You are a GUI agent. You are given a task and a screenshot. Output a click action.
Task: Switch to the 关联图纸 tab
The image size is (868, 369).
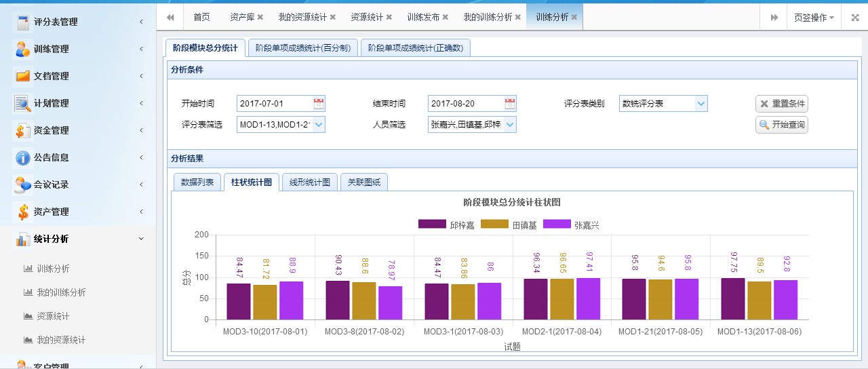[364, 182]
